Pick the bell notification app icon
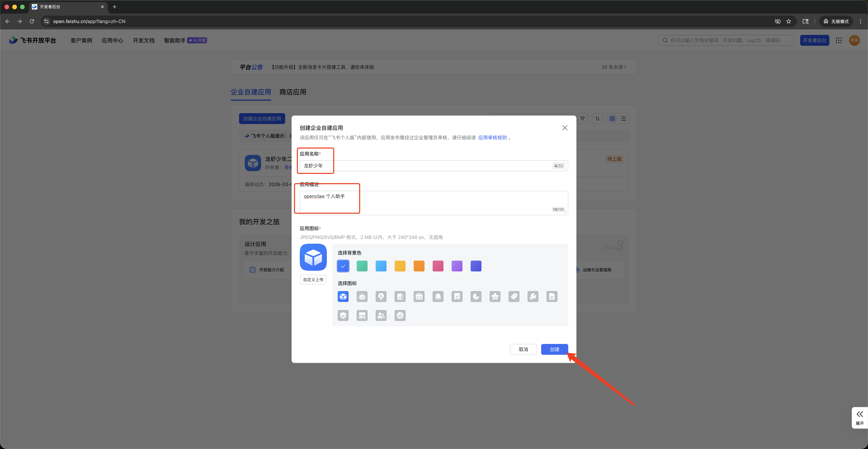868x449 pixels. (x=438, y=296)
